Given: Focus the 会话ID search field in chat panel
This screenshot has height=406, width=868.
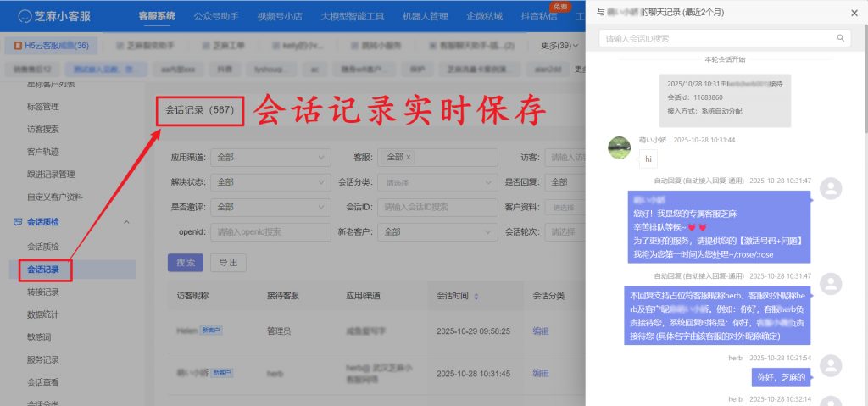Looking at the screenshot, I should (716, 38).
